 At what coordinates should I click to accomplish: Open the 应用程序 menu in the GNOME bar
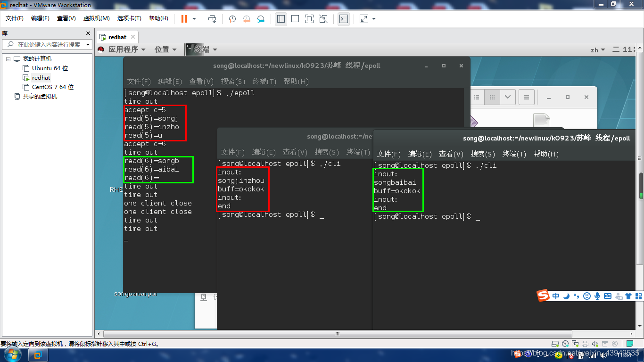[127, 49]
